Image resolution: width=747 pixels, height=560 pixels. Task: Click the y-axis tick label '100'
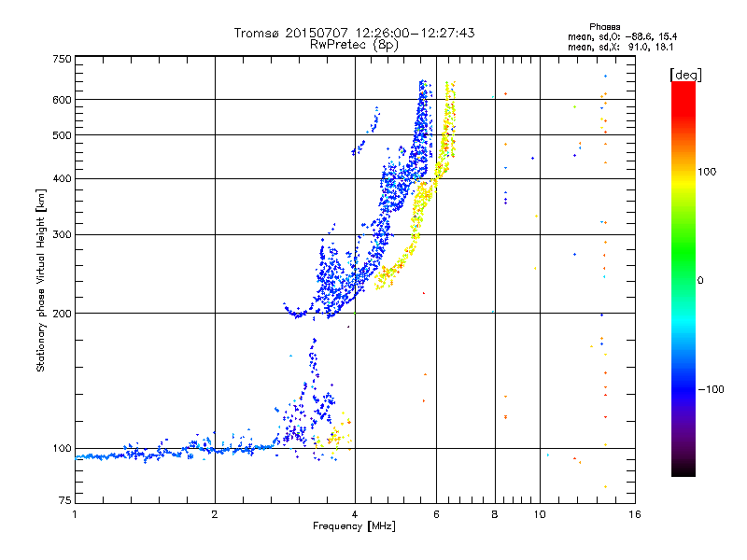click(62, 448)
